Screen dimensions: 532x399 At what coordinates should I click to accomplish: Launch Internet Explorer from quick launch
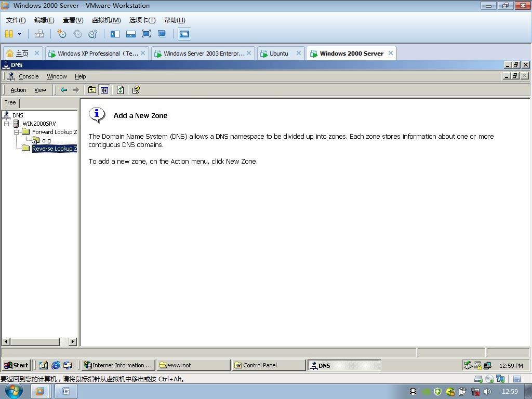coord(56,365)
